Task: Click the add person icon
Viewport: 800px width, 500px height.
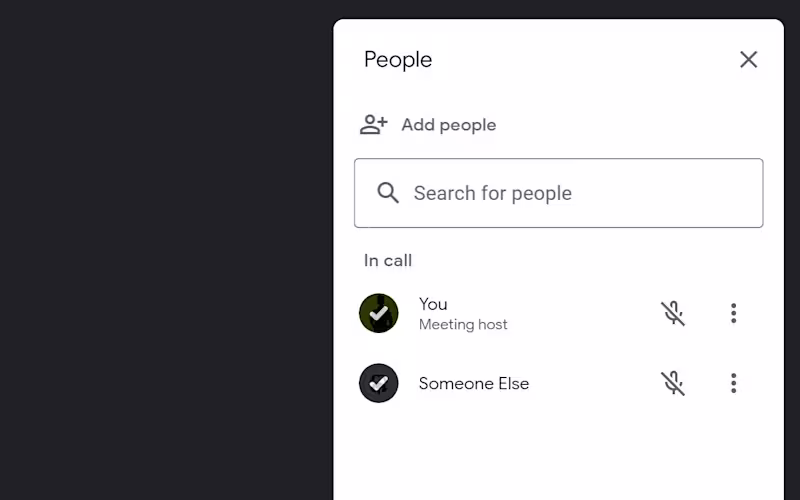Action: tap(374, 125)
